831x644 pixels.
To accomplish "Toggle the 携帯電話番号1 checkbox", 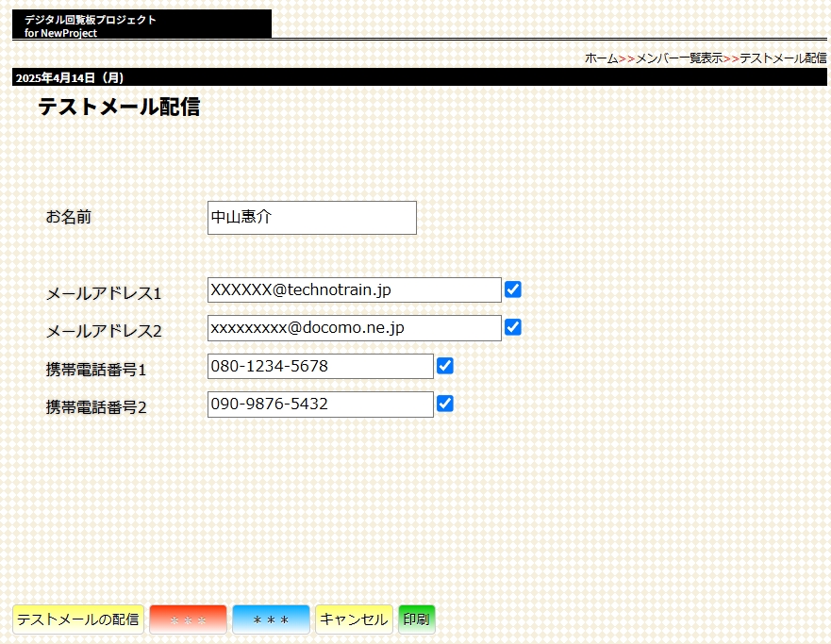I will tap(445, 366).
